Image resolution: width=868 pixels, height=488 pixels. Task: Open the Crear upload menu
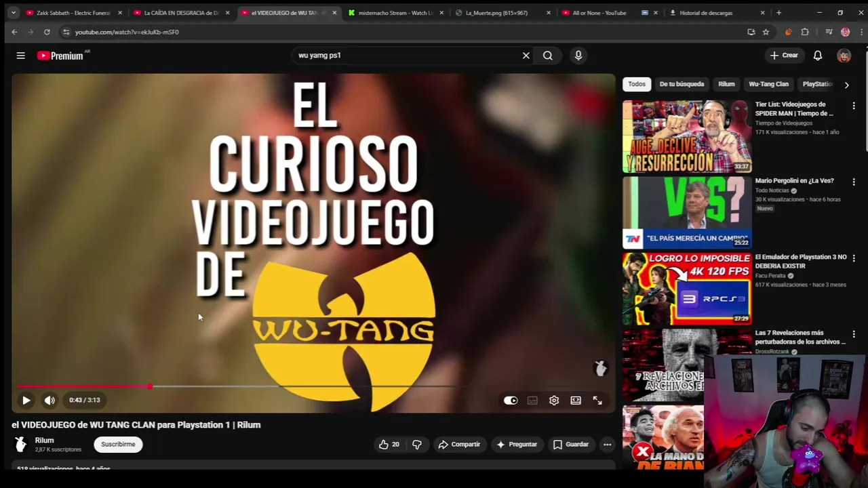tap(785, 56)
